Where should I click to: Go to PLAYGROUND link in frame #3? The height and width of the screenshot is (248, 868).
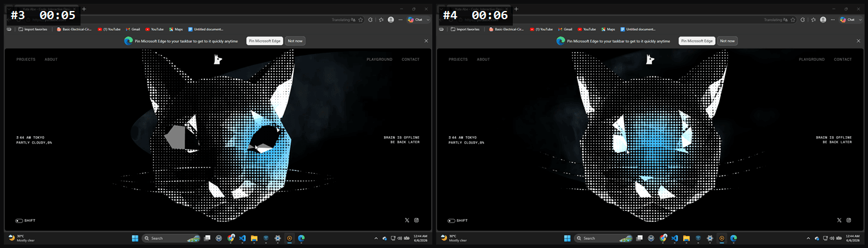[380, 60]
